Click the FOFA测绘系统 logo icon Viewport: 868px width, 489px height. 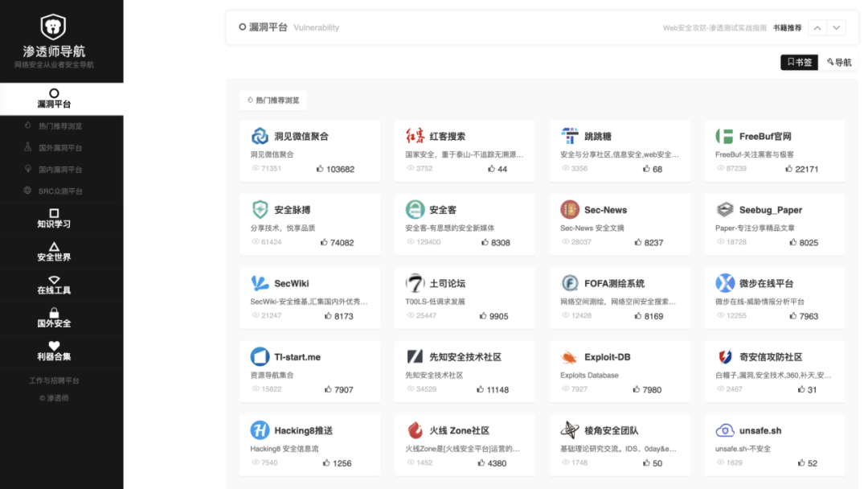570,283
